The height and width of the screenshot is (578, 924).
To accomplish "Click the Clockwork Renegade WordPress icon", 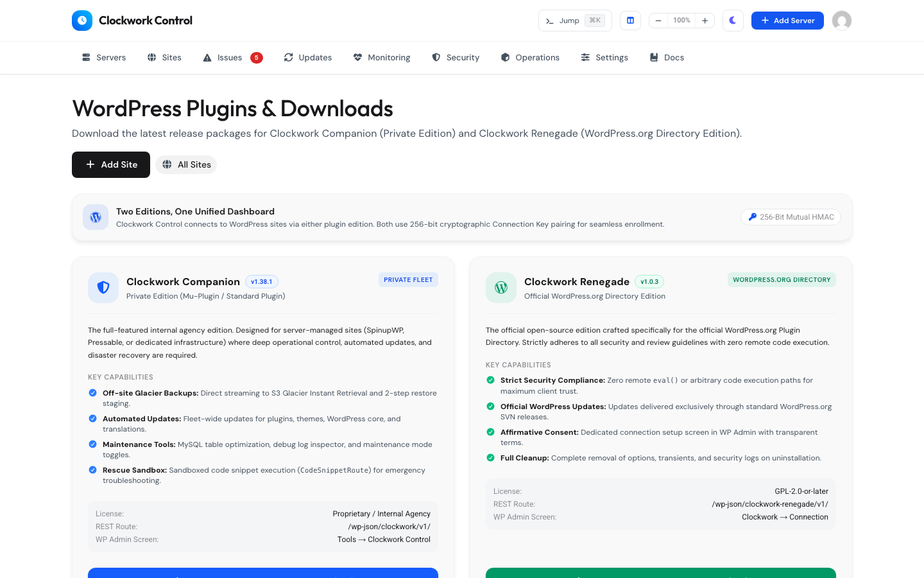I will pyautogui.click(x=501, y=288).
